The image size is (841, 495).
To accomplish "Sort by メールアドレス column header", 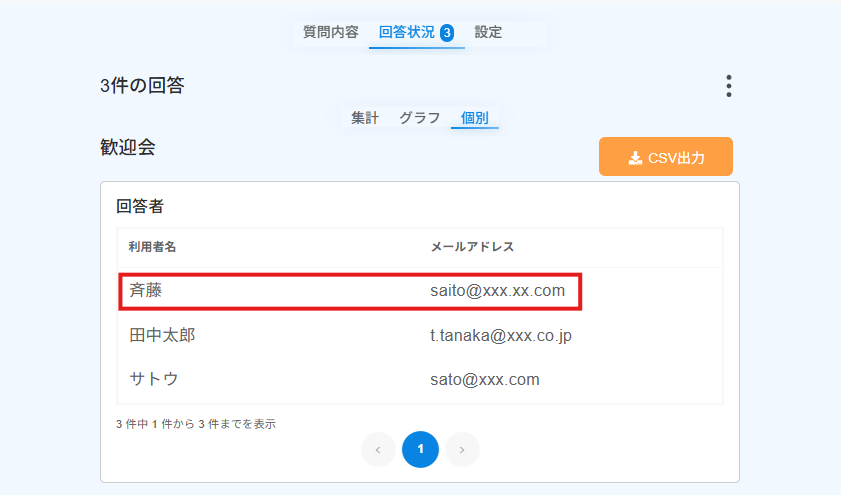I will (x=473, y=247).
